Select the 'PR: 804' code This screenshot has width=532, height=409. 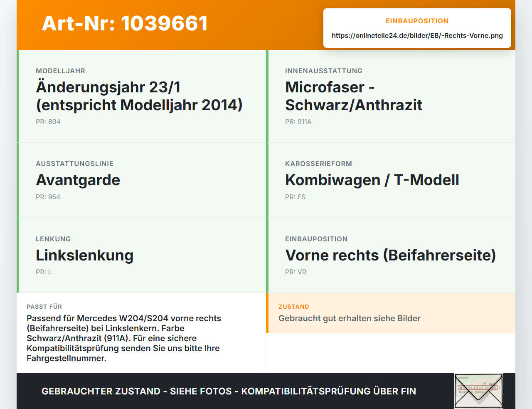coord(48,122)
